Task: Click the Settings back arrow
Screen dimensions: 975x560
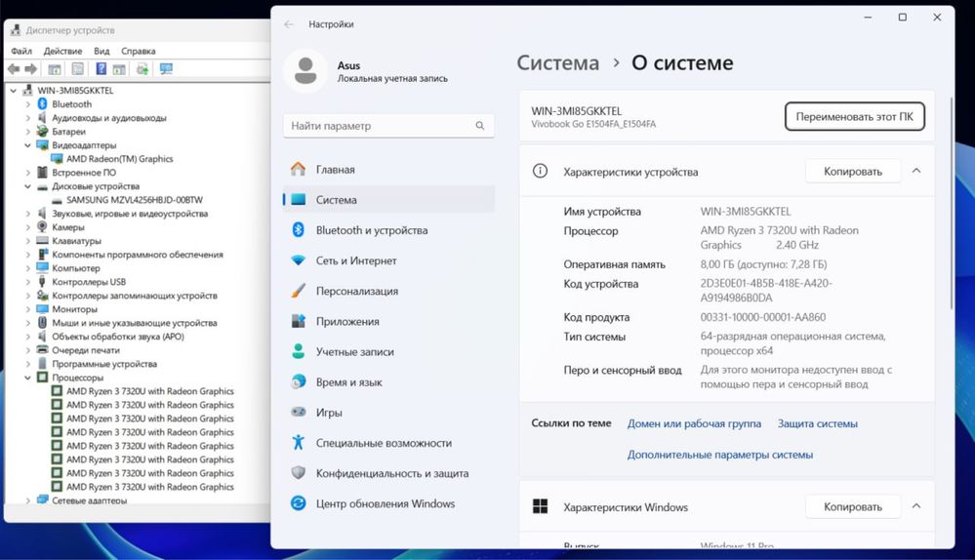Action: 289,24
